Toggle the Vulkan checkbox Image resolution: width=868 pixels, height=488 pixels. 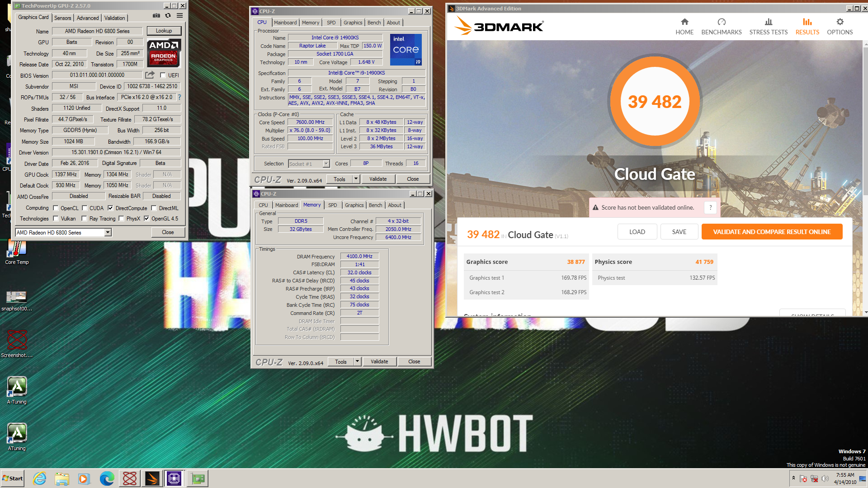tap(56, 218)
